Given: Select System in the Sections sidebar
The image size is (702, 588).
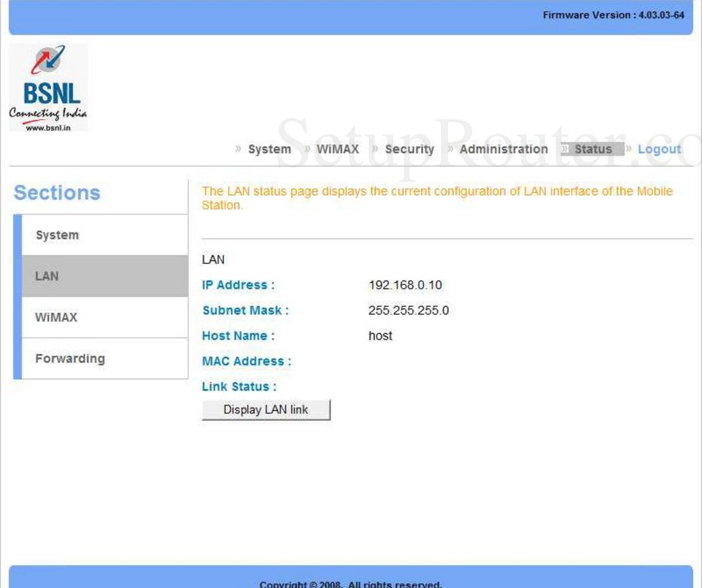Looking at the screenshot, I should (x=56, y=235).
